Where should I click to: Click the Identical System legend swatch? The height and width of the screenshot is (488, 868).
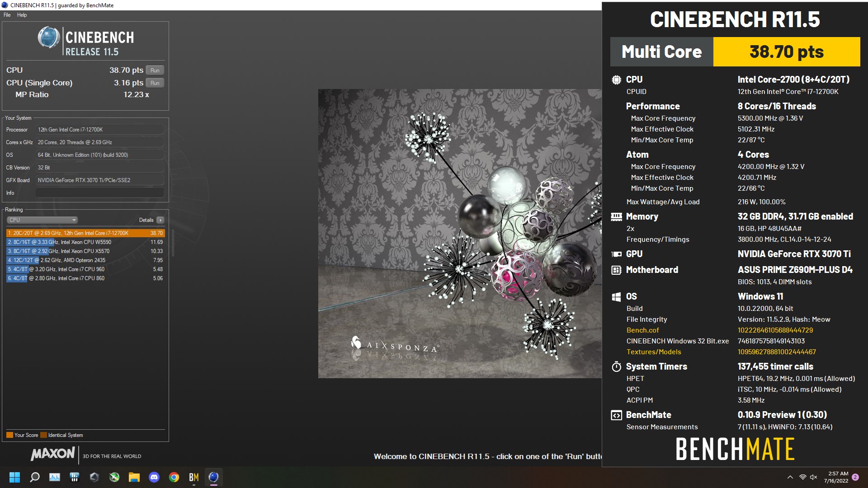pyautogui.click(x=43, y=435)
